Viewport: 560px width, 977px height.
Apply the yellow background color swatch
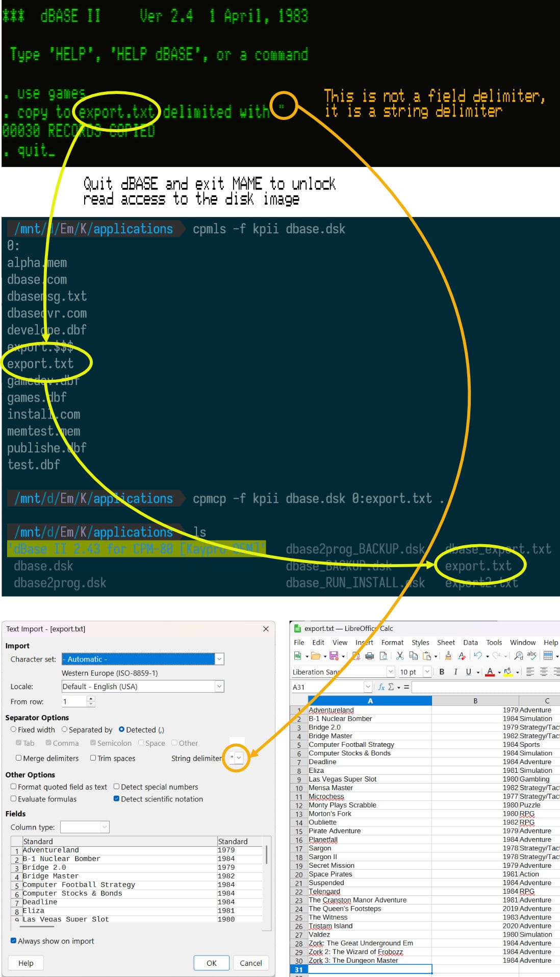tap(508, 672)
